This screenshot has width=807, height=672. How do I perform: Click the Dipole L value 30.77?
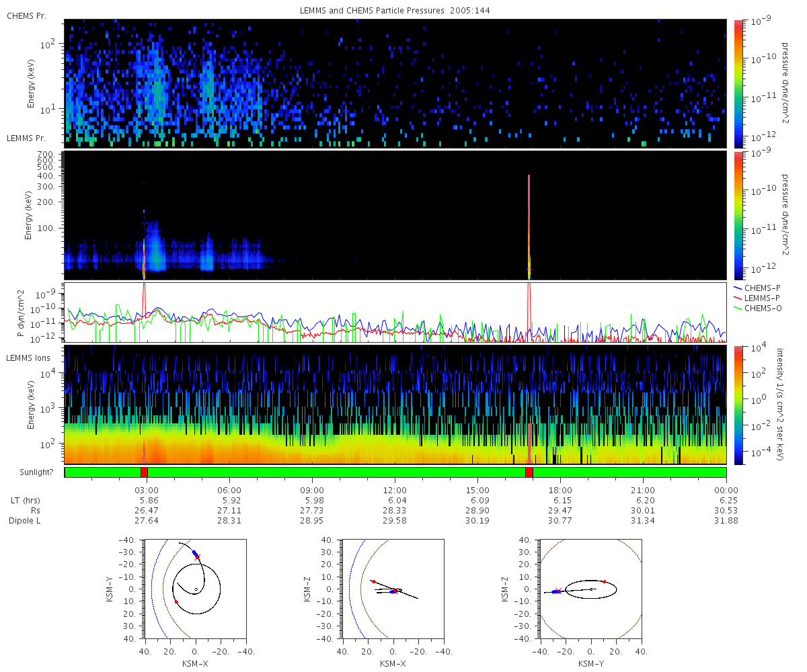[x=560, y=521]
